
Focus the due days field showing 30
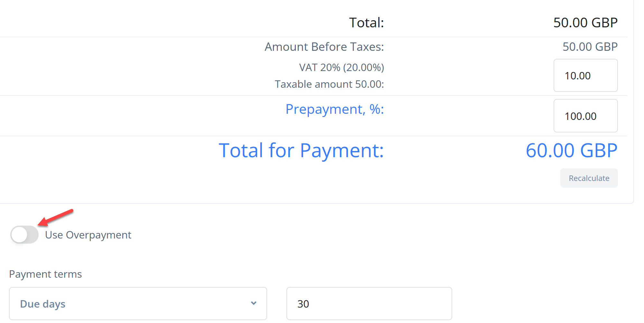[369, 303]
